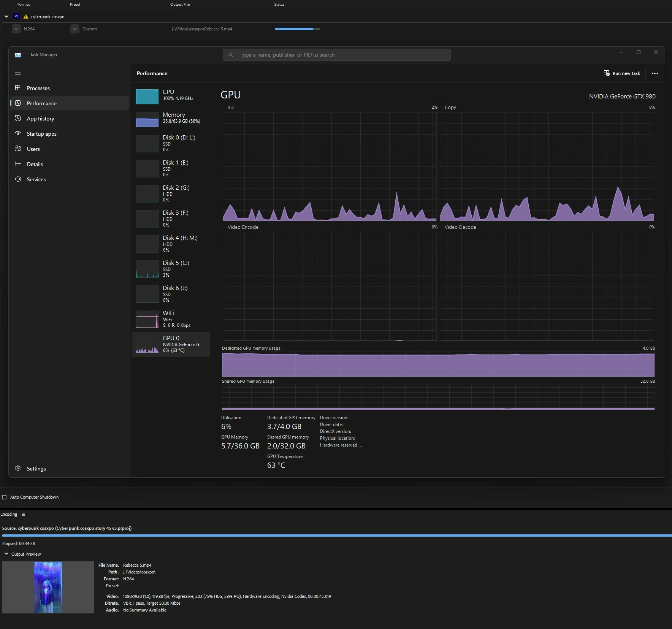Click the Premiere Pro icon in queue row

point(16,16)
